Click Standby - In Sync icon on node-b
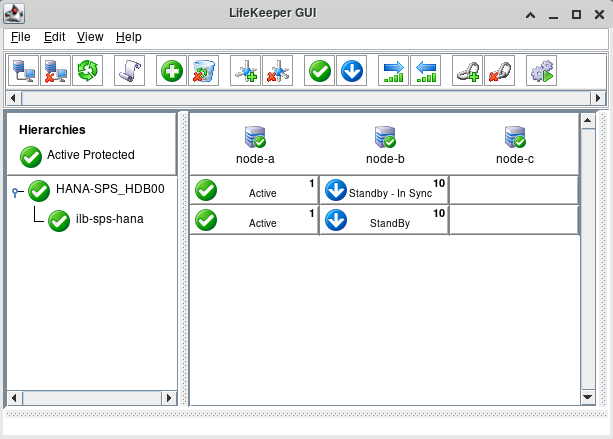This screenshot has width=613, height=439. click(x=336, y=190)
